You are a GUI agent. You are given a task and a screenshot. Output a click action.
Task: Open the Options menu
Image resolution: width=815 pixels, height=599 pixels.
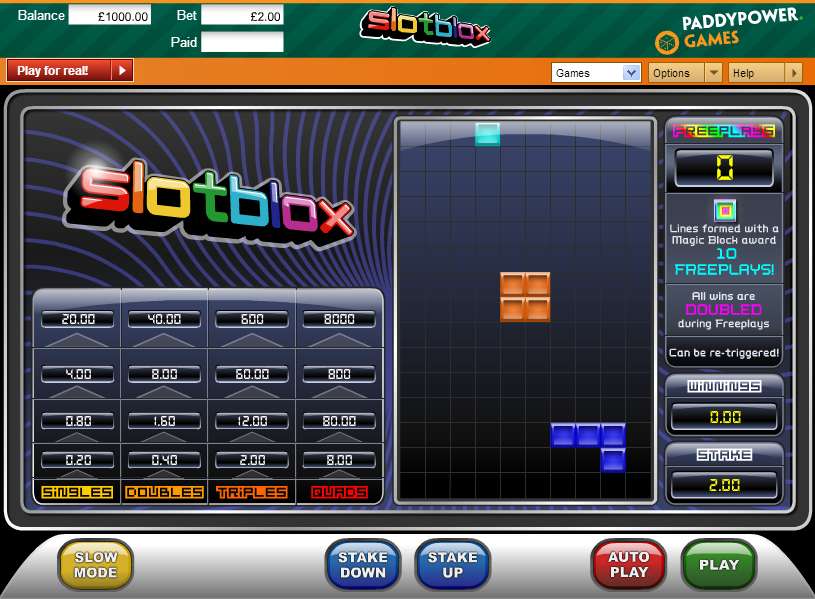pyautogui.click(x=676, y=73)
